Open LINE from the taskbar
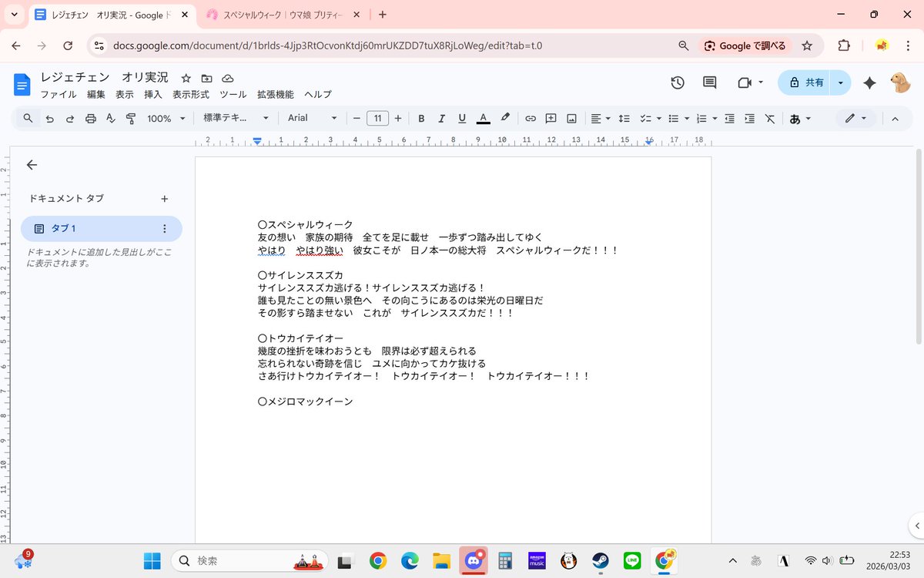This screenshot has width=924, height=578. (x=632, y=560)
